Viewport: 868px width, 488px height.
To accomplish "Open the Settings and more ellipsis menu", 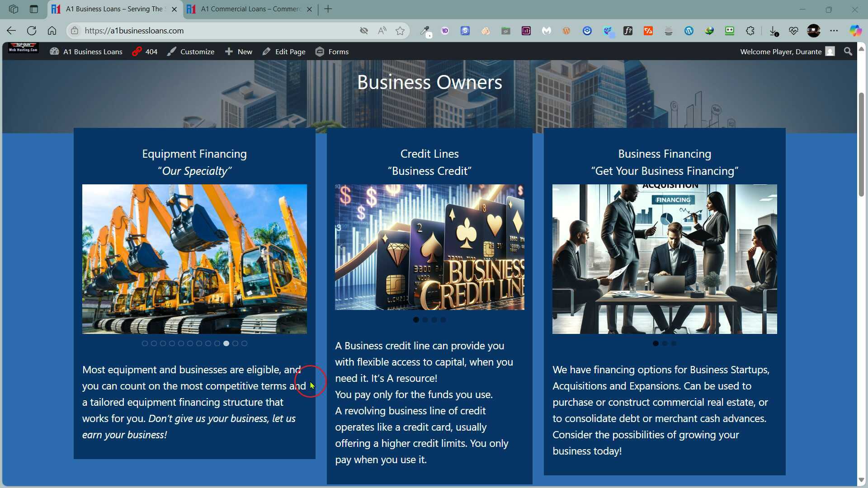I will (834, 31).
